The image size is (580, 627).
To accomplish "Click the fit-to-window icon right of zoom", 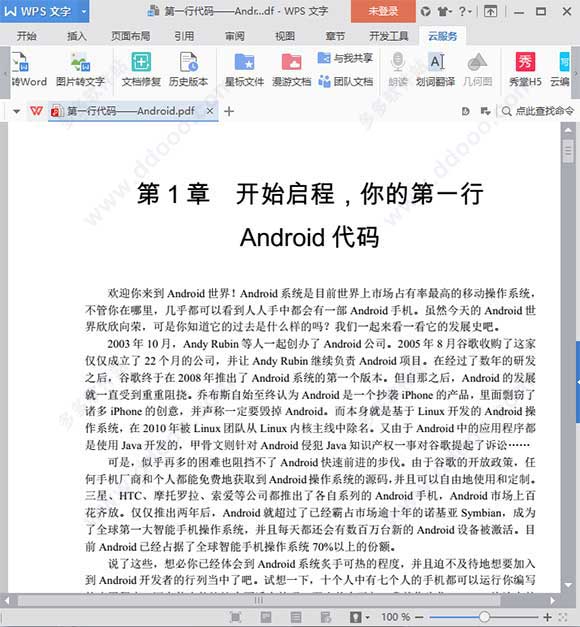I will point(563,617).
